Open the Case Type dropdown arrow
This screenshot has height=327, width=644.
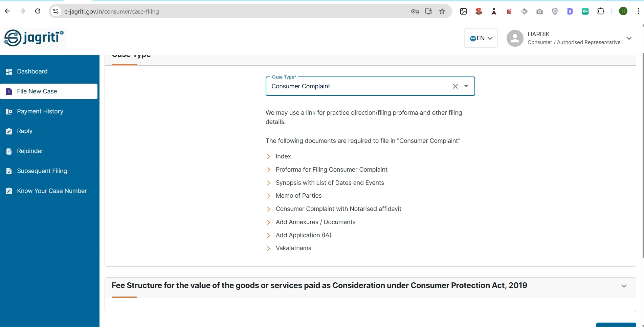(466, 86)
